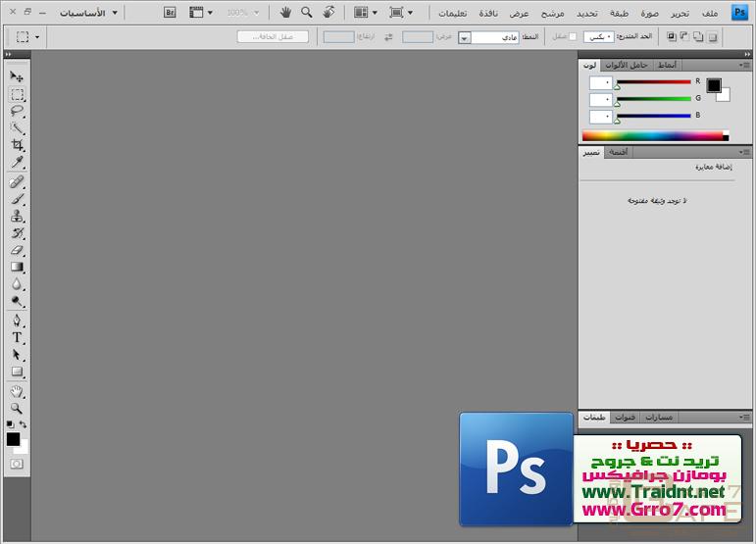The image size is (756, 544).
Task: Expand the toolbox with double arrows
Action: 8,55
